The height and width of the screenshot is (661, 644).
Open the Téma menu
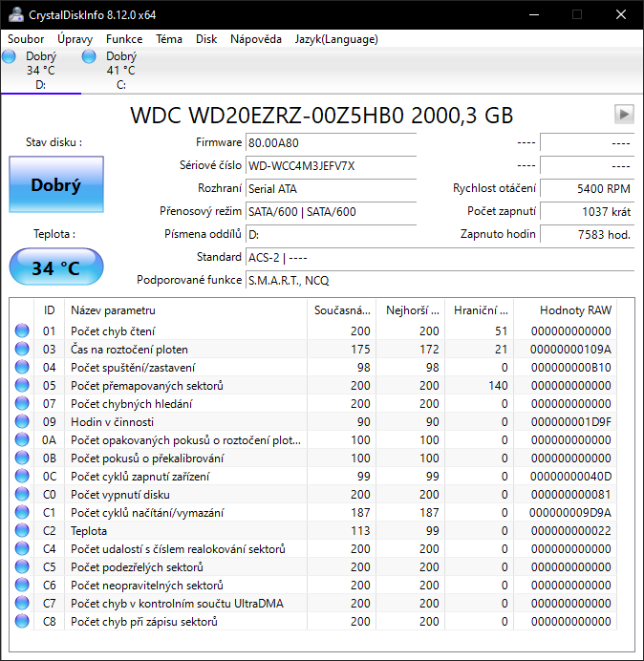[x=169, y=39]
